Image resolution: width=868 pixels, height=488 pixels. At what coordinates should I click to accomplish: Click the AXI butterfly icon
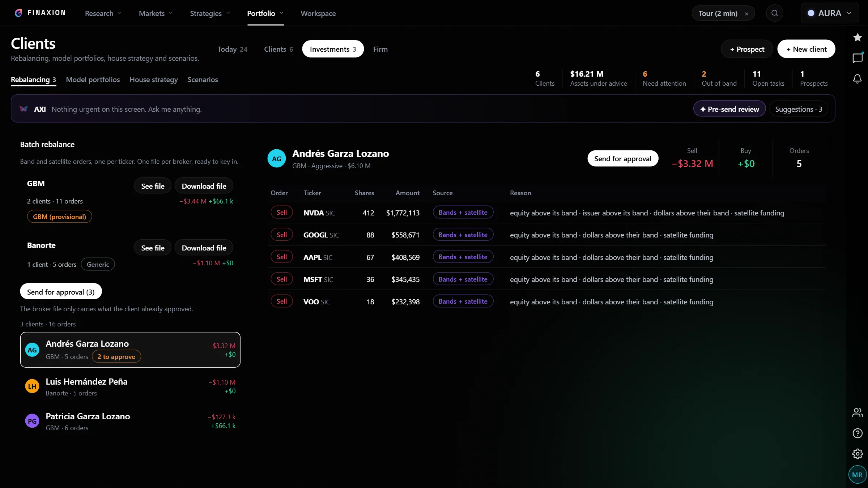click(x=24, y=109)
